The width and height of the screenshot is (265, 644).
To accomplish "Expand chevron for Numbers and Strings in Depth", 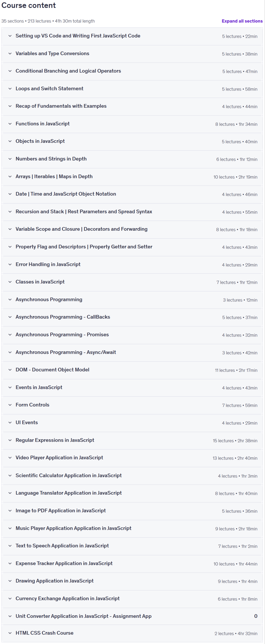I will pos(10,159).
